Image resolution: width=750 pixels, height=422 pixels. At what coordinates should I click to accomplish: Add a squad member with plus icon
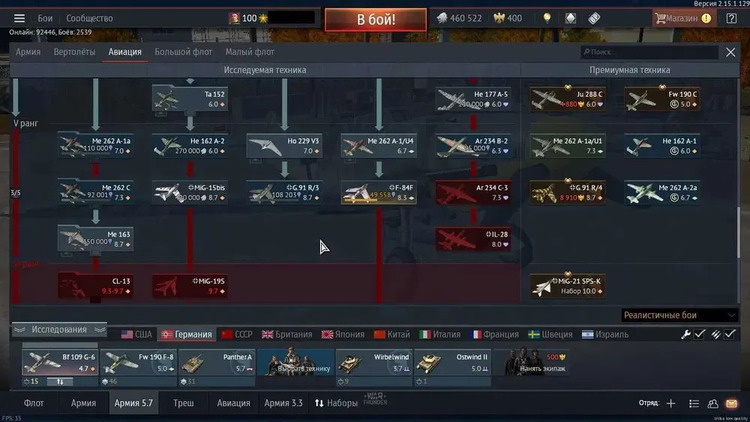click(671, 403)
